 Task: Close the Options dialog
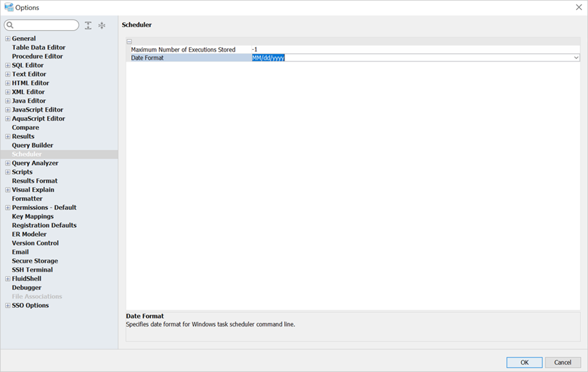point(579,8)
